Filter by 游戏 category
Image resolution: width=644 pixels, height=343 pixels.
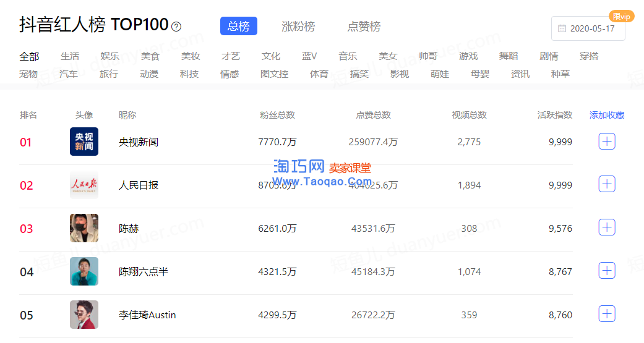pyautogui.click(x=469, y=56)
